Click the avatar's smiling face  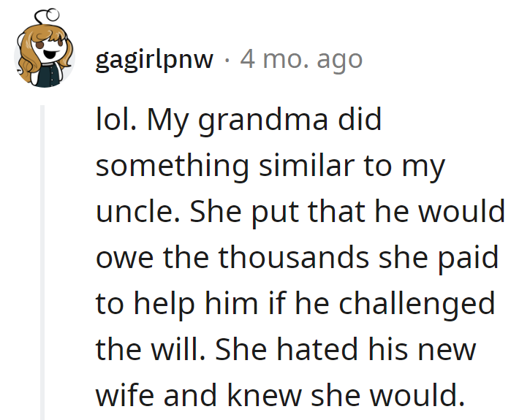(50, 50)
